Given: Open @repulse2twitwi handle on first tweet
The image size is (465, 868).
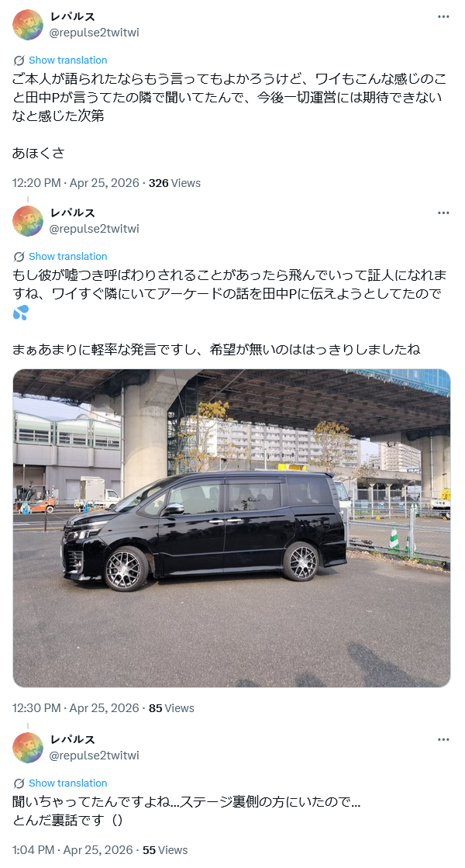Looking at the screenshot, I should click(x=95, y=33).
